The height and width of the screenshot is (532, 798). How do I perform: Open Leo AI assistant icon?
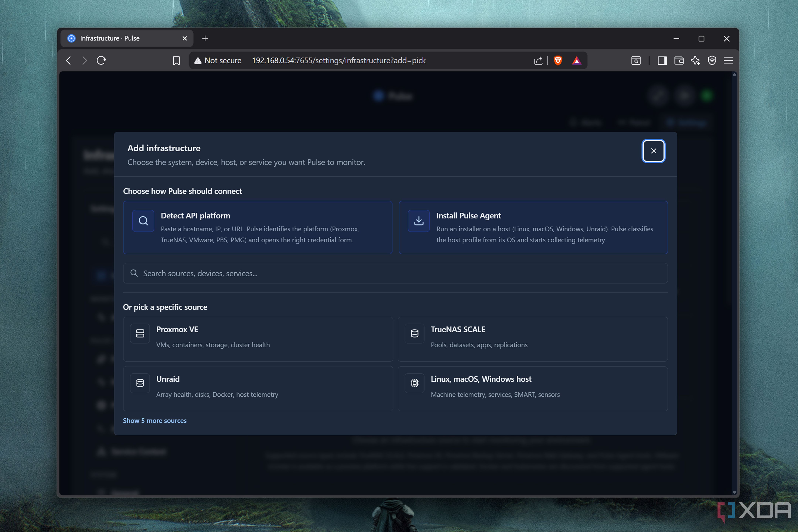695,60
